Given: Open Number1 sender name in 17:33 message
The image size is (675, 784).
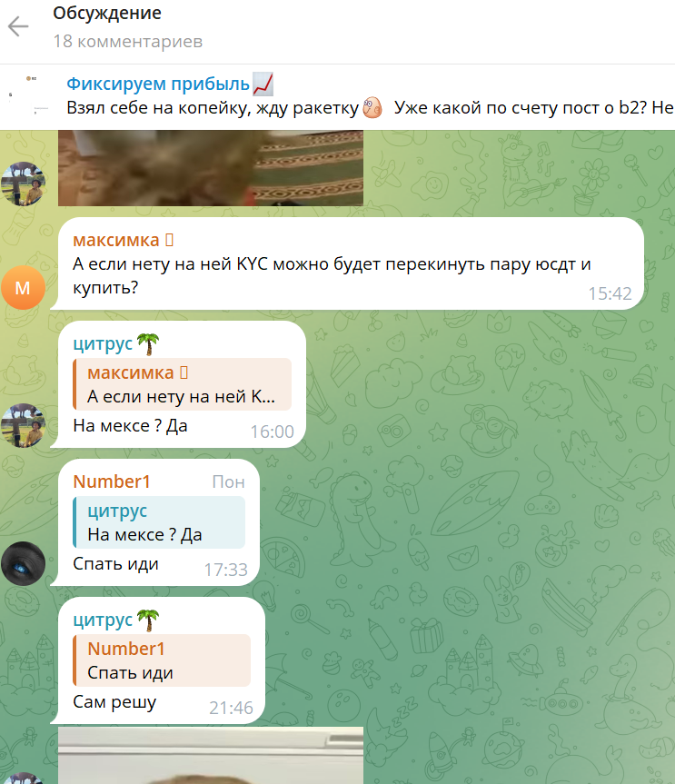Looking at the screenshot, I should (x=112, y=481).
